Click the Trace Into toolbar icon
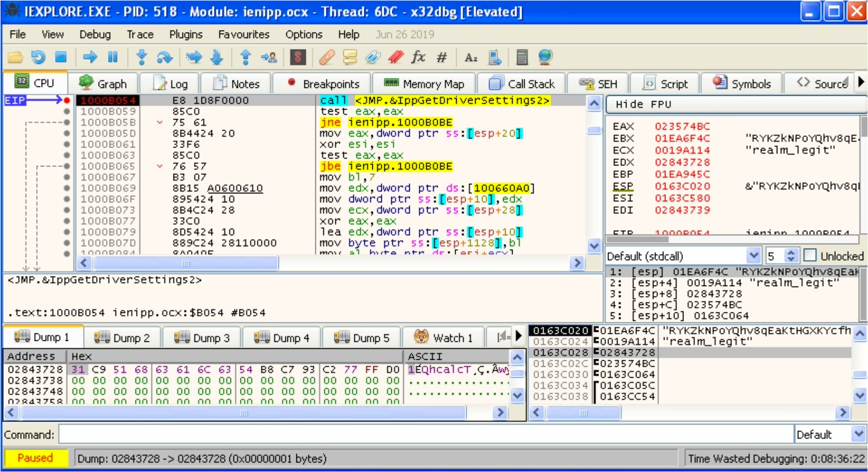The width and height of the screenshot is (868, 472). click(194, 57)
